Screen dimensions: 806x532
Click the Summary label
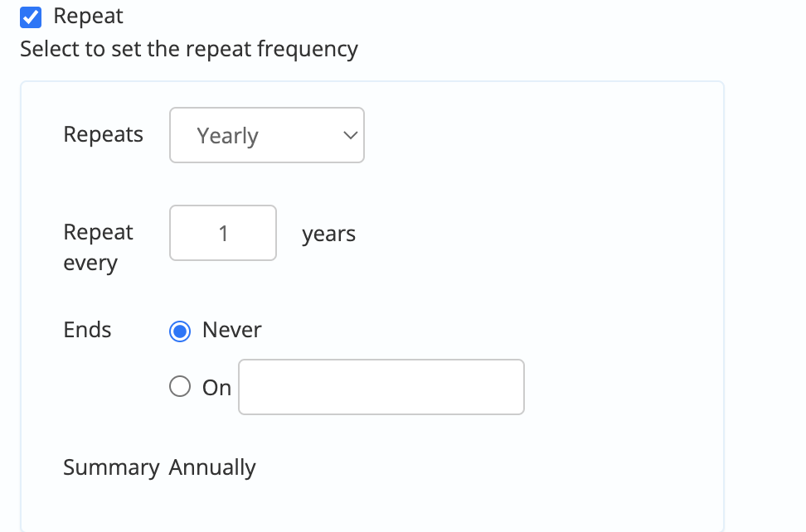click(x=111, y=467)
